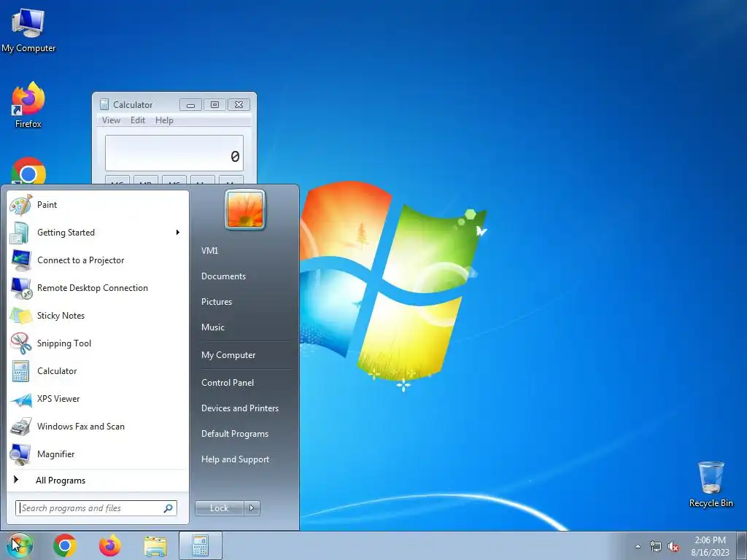Image resolution: width=747 pixels, height=560 pixels.
Task: Click the muted volume tray icon
Action: (x=673, y=546)
